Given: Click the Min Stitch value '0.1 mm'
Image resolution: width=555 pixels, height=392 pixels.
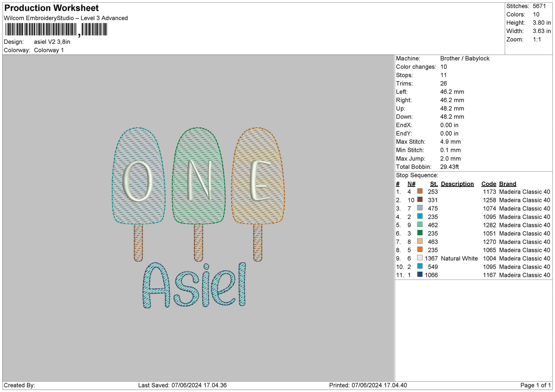Looking at the screenshot, I should [x=451, y=150].
